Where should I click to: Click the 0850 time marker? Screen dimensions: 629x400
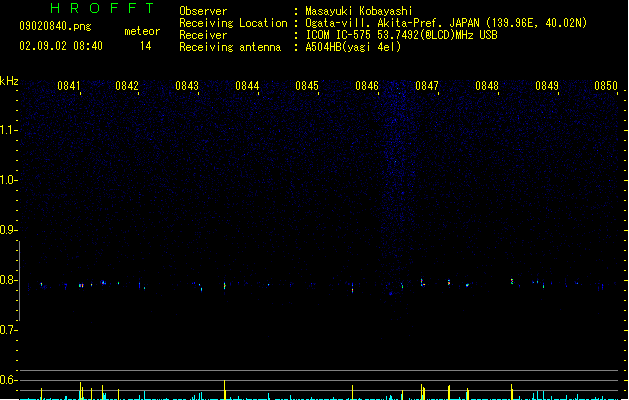pos(606,86)
